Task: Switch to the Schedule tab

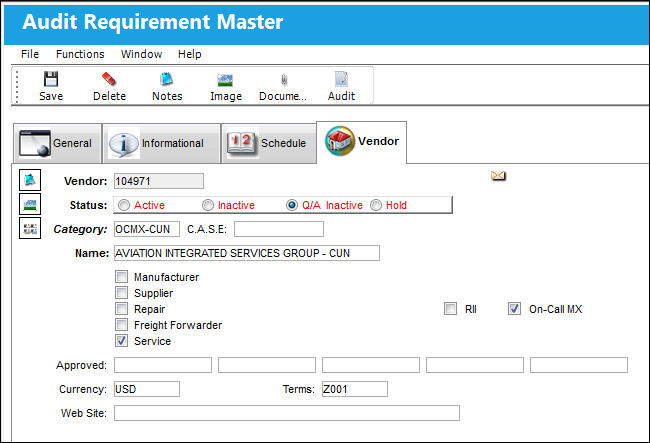Action: coord(269,143)
